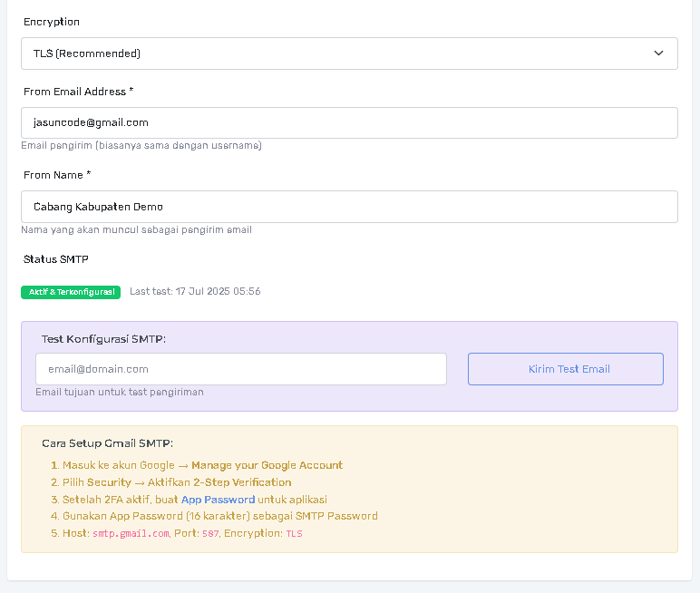Click the port number 587 code text

click(210, 534)
